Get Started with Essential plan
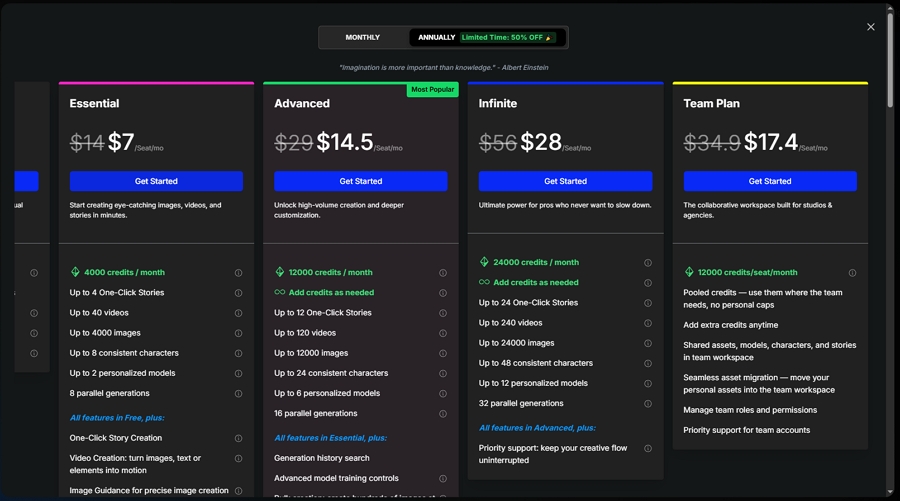 156,181
